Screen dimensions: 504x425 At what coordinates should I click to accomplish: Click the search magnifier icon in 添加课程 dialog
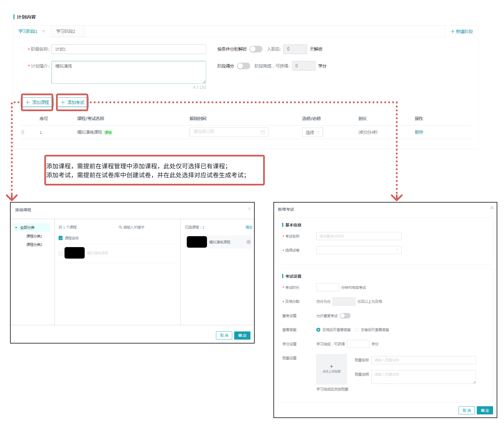(120, 227)
